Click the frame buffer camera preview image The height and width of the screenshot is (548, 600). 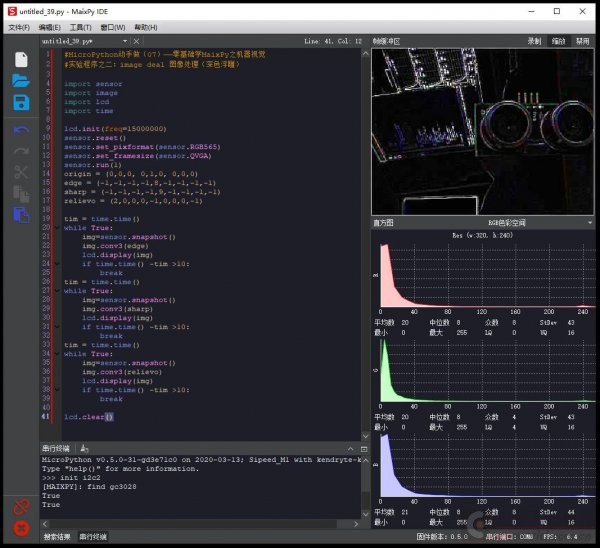483,131
